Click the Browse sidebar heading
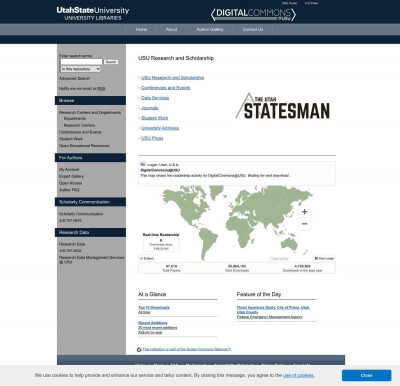The width and height of the screenshot is (400, 386). tap(90, 100)
